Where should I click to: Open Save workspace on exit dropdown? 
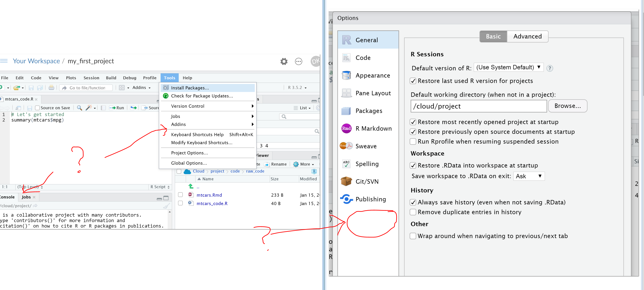(x=529, y=176)
